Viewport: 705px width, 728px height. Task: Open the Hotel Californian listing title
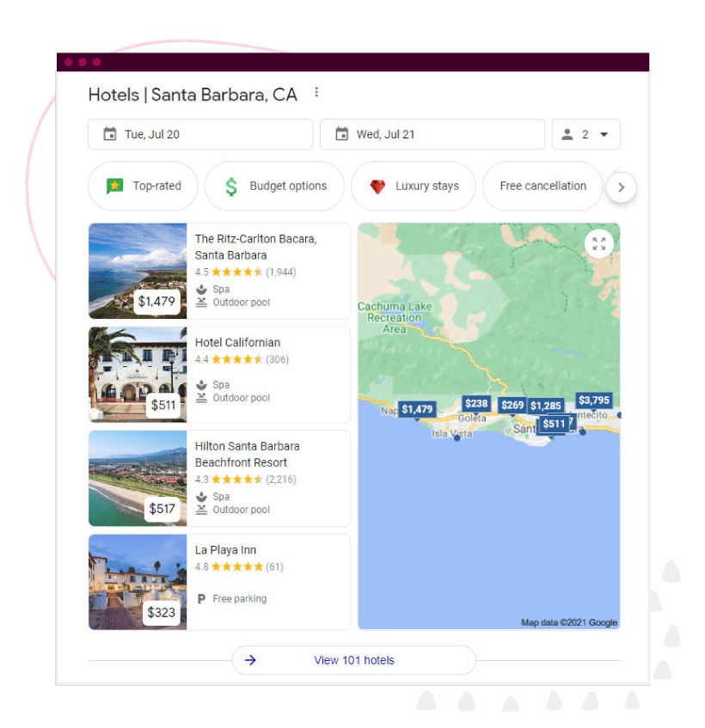pyautogui.click(x=237, y=343)
